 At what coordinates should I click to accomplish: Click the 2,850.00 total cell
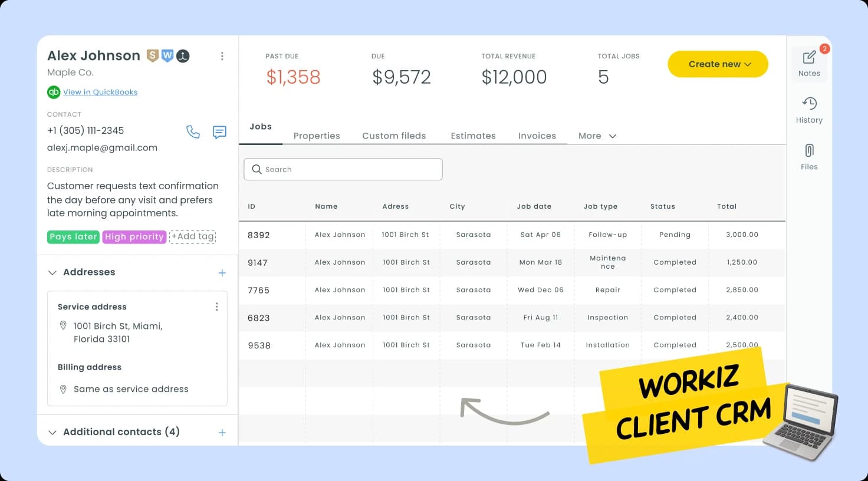(742, 290)
